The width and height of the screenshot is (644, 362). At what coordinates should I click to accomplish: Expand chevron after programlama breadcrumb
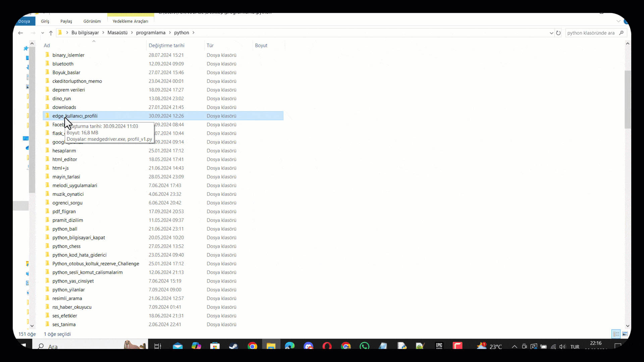[x=170, y=33]
